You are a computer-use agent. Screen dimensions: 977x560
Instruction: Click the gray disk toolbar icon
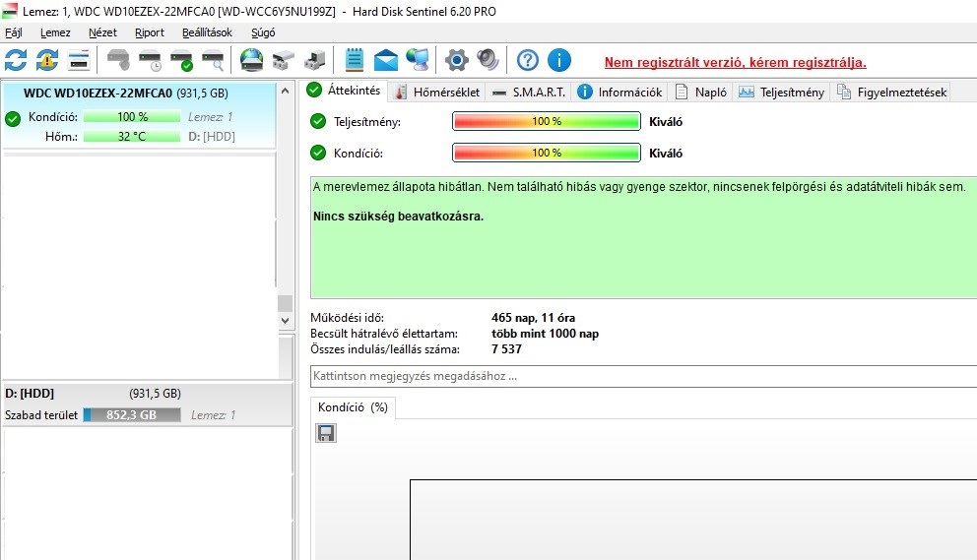tap(118, 60)
